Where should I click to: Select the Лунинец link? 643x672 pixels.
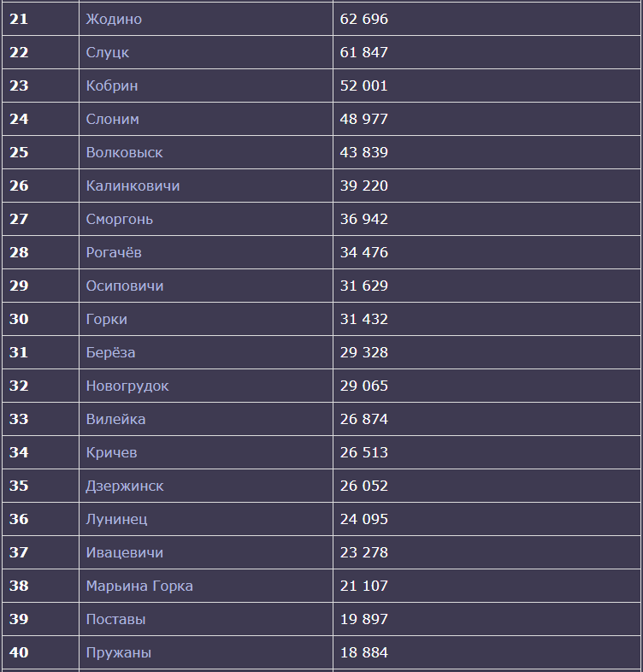[x=116, y=520]
